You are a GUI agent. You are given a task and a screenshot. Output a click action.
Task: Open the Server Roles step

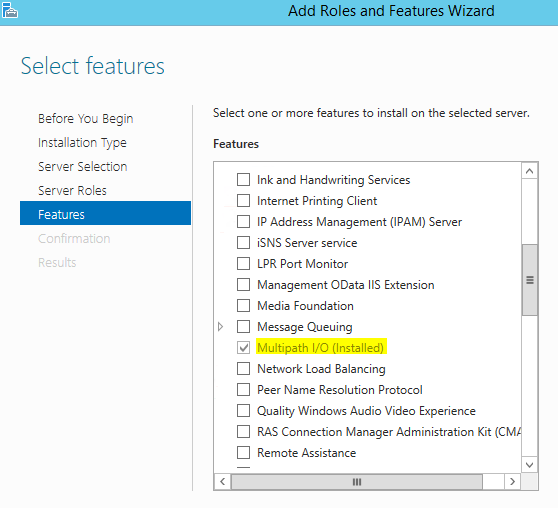coord(72,190)
